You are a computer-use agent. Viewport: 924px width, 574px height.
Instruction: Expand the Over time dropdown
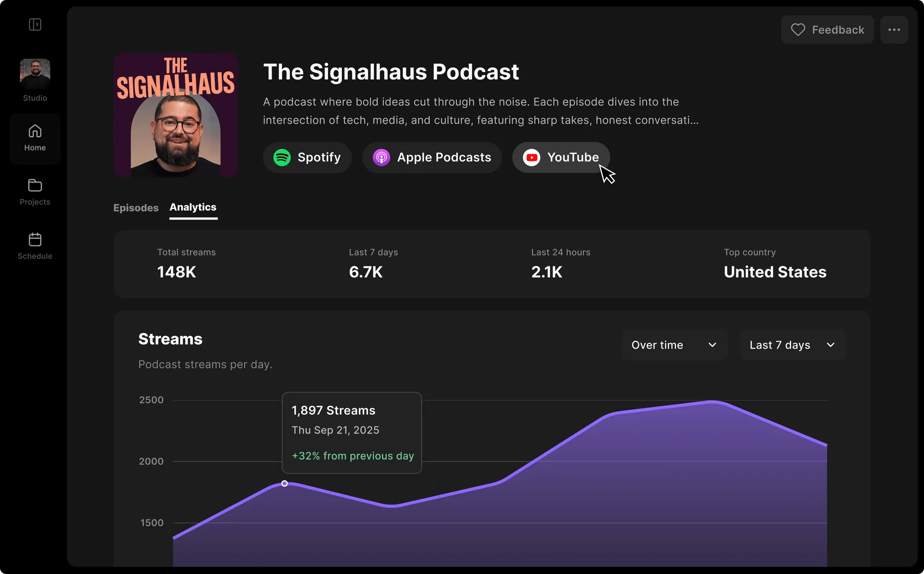[x=675, y=345]
